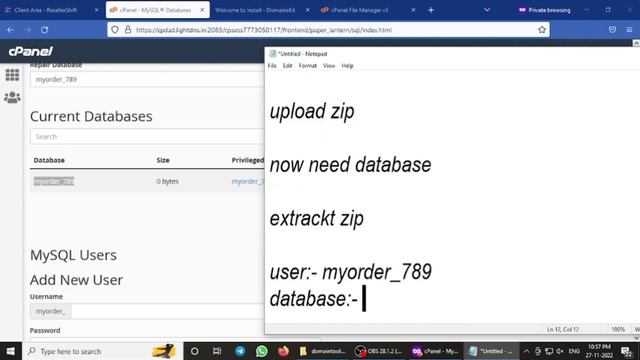Open the tracking protection shield icon
The image size is (640, 360).
pos(115,30)
